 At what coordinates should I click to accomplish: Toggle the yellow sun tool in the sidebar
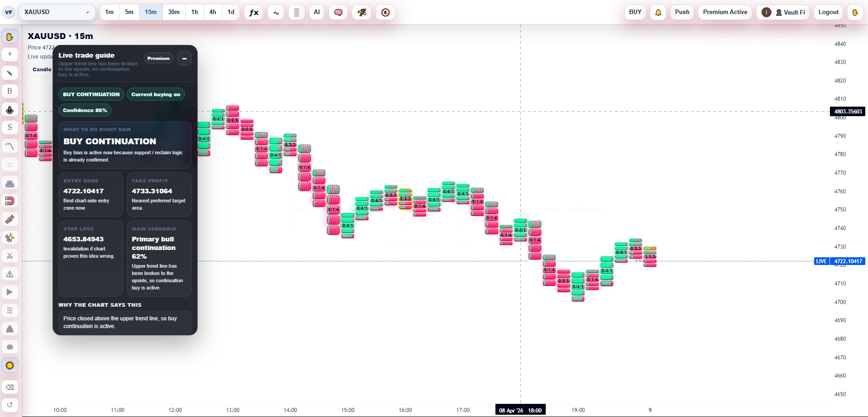coord(10,365)
